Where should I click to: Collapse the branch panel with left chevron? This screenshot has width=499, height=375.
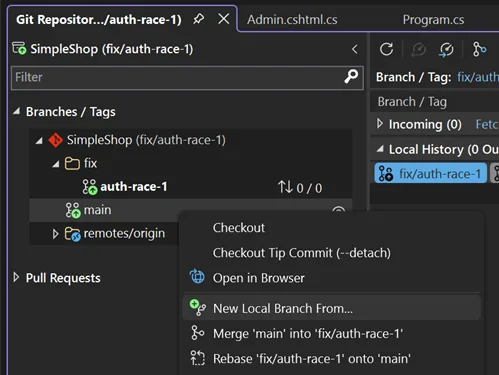click(355, 49)
